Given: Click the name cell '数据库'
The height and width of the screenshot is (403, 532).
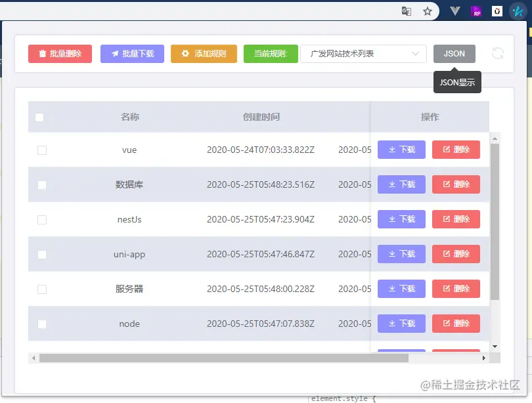Looking at the screenshot, I should click(129, 184).
